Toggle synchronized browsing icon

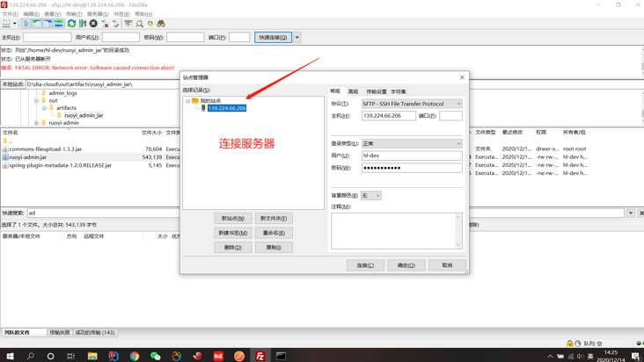tap(150, 24)
